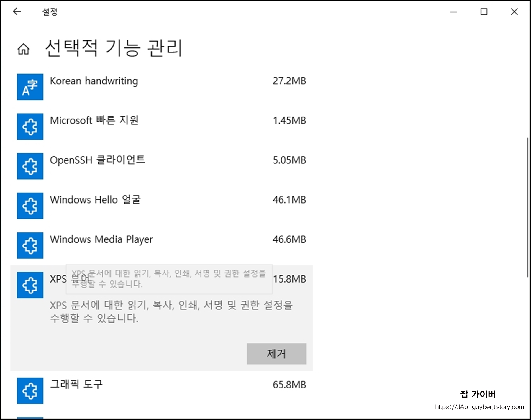Click the 그래픽 도구 puzzle icon
Viewport: 531px width, 420px height.
click(30, 391)
